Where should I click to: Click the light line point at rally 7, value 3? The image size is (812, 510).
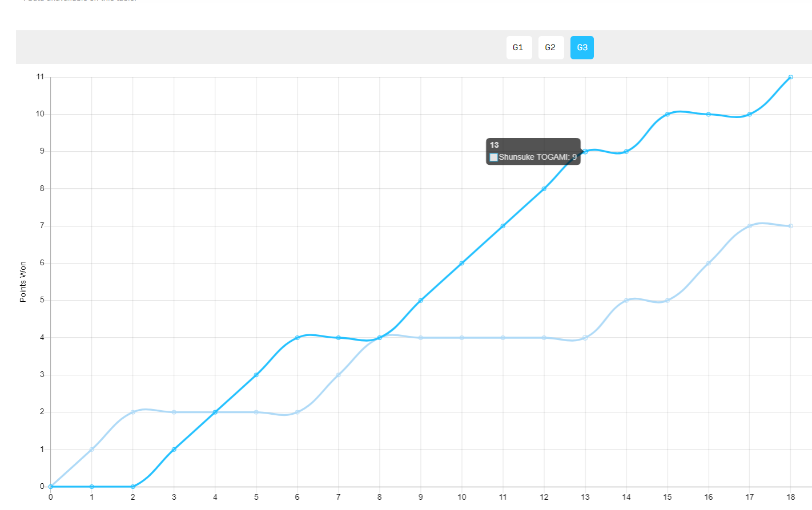coord(339,375)
